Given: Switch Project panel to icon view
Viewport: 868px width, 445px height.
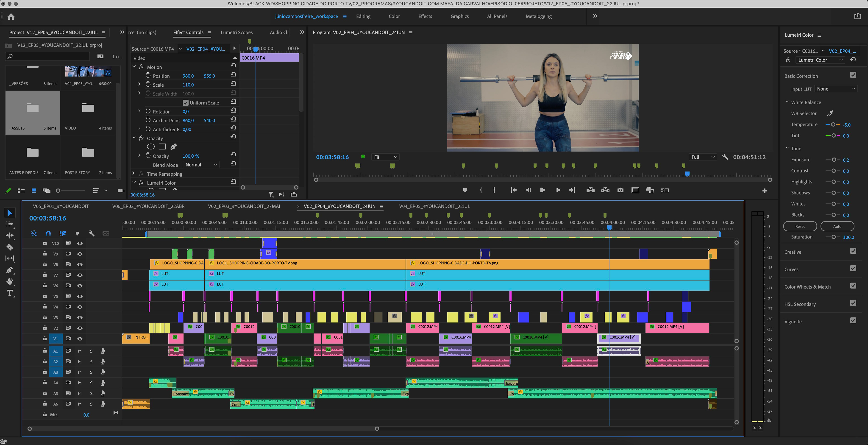Looking at the screenshot, I should [34, 191].
